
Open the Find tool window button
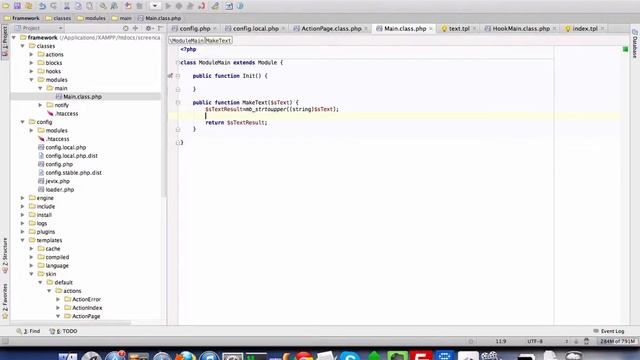click(x=28, y=331)
